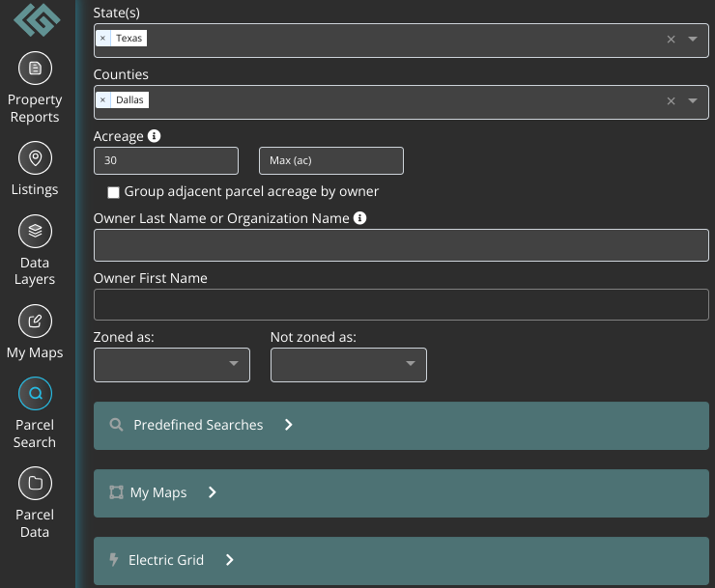Click the Texas tag text

tap(129, 38)
